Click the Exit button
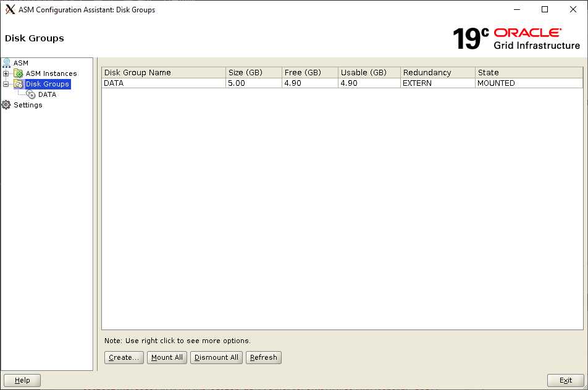Image resolution: width=588 pixels, height=390 pixels. [566, 380]
